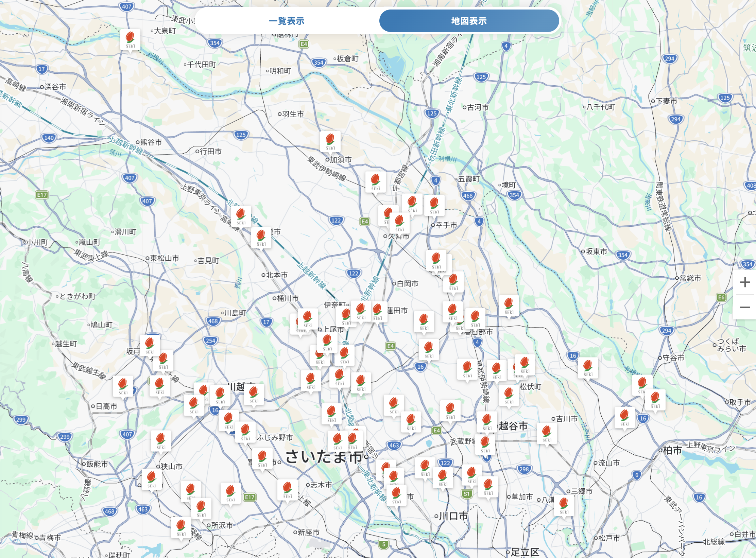Open SEKI marker left of 越谷市 label

coord(487,422)
